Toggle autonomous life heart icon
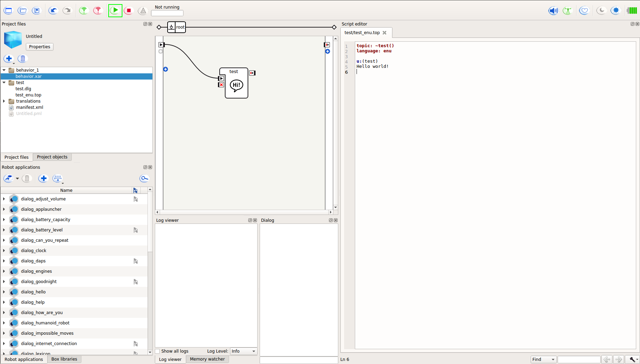 click(x=584, y=11)
